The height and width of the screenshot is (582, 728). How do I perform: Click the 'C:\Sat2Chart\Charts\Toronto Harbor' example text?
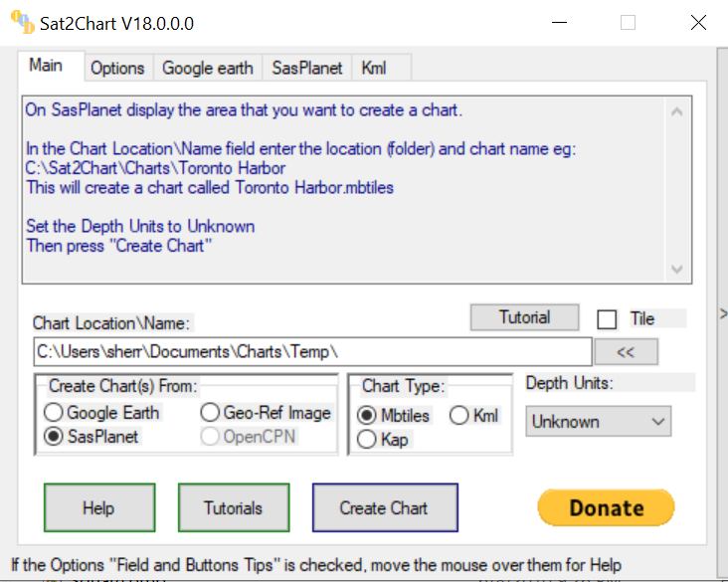pos(155,168)
